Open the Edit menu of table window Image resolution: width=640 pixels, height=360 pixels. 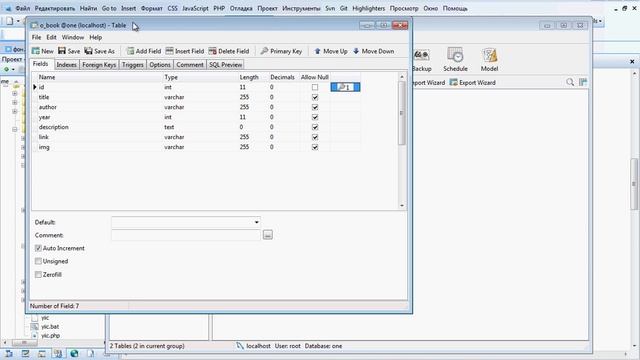[51, 37]
